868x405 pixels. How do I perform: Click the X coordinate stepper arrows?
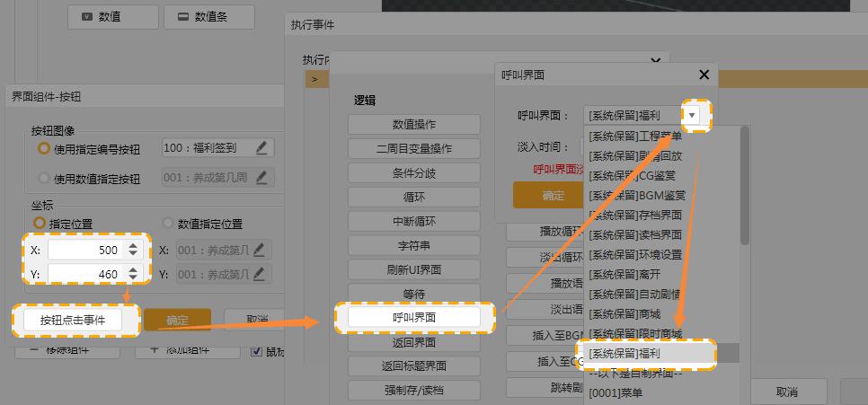tap(133, 251)
